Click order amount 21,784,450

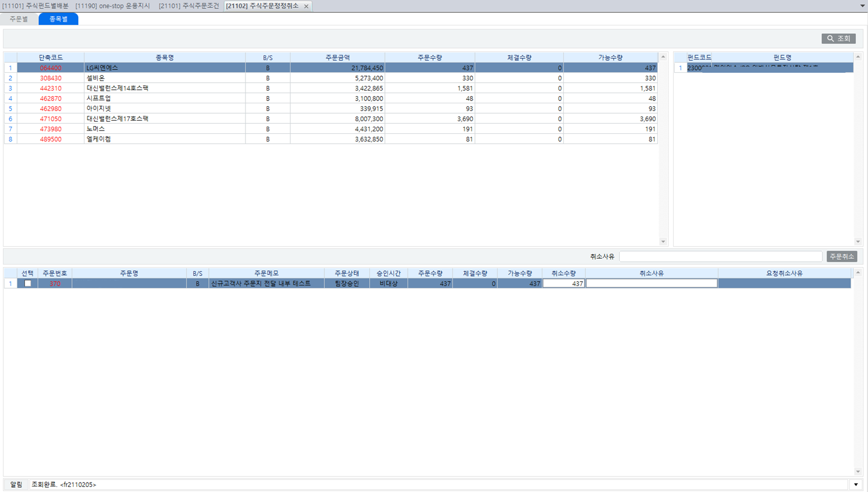pos(367,68)
